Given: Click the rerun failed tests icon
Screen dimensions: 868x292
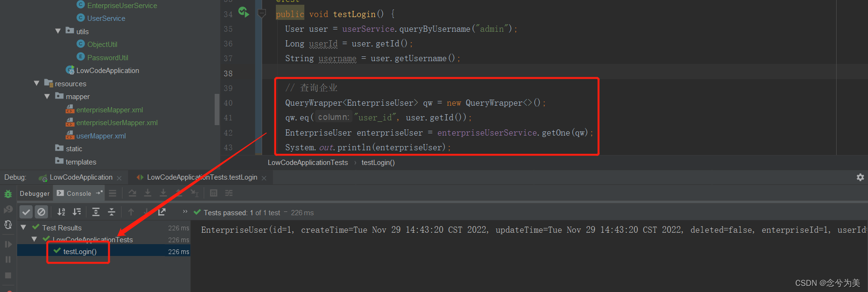Looking at the screenshot, I should [x=8, y=210].
